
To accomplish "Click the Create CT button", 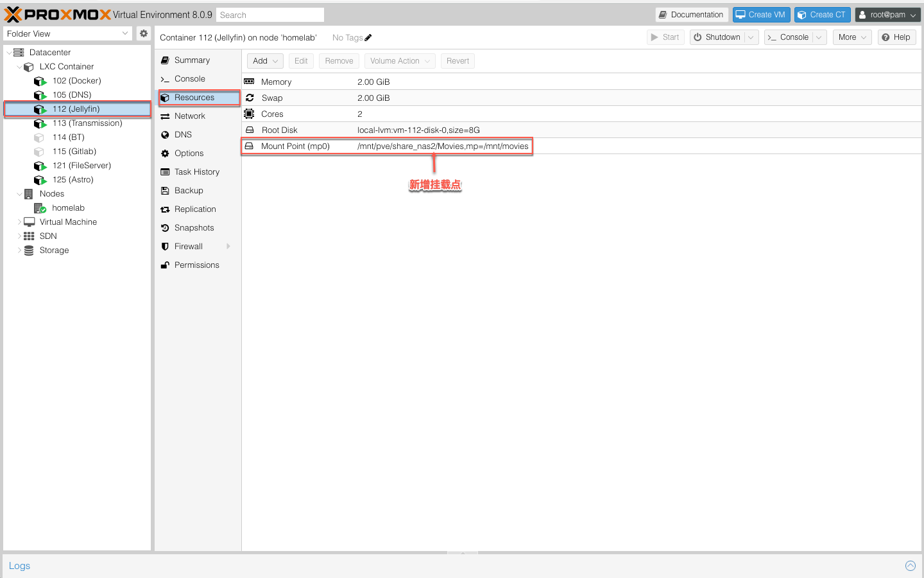I will pos(823,15).
